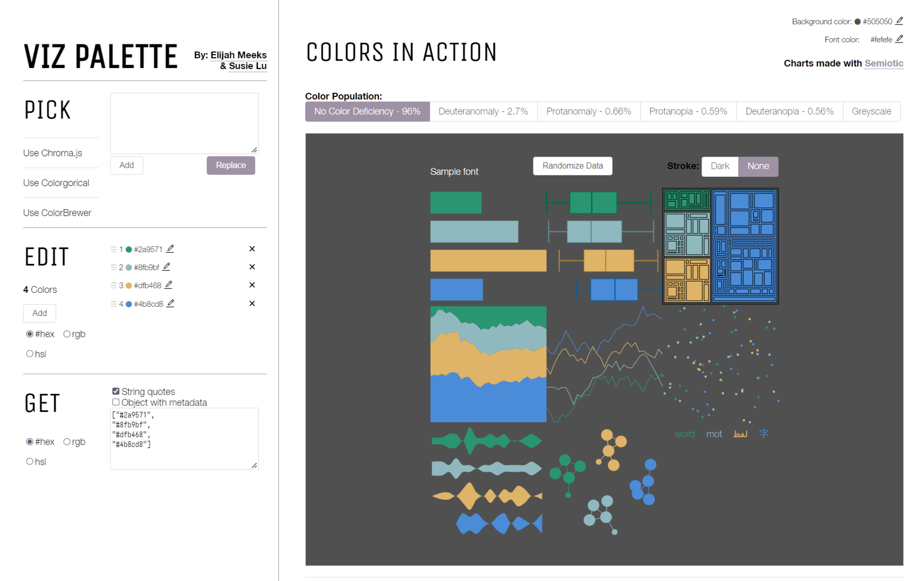This screenshot has width=924, height=581.
Task: Click into the Pick color input textarea
Action: (184, 123)
